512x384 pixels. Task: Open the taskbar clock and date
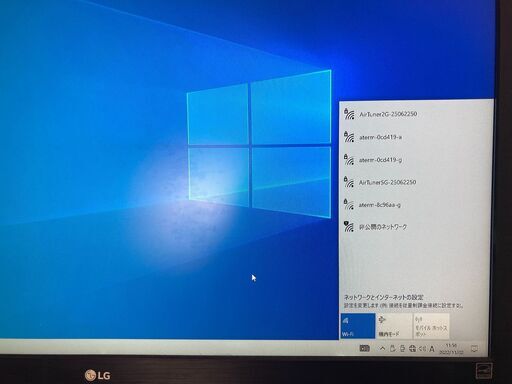[x=451, y=349]
